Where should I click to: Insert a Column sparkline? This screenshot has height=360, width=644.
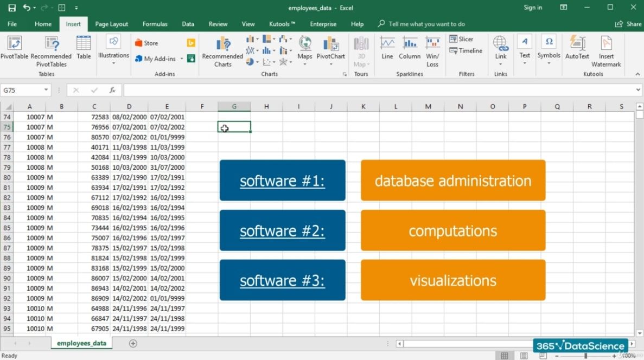click(410, 48)
